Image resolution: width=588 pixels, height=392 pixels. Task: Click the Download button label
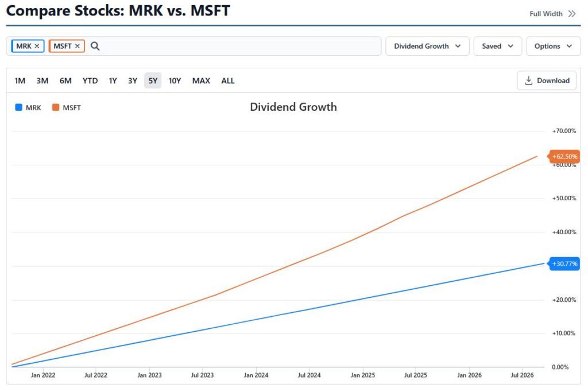553,80
